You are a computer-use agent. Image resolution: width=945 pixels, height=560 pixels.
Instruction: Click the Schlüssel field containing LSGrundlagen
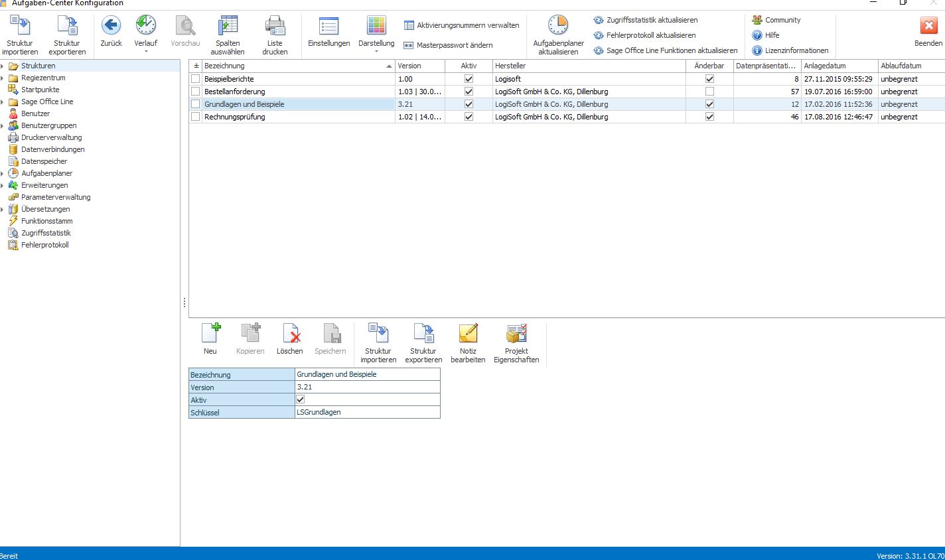(x=368, y=412)
